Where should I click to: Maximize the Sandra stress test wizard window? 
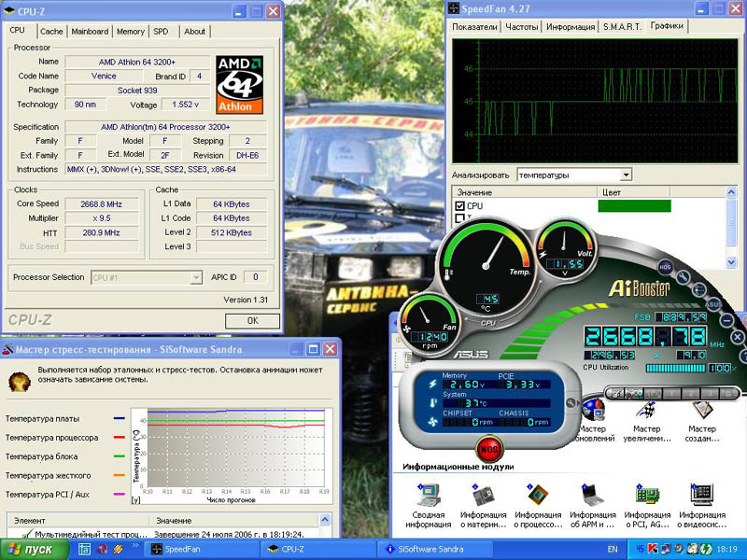point(313,349)
